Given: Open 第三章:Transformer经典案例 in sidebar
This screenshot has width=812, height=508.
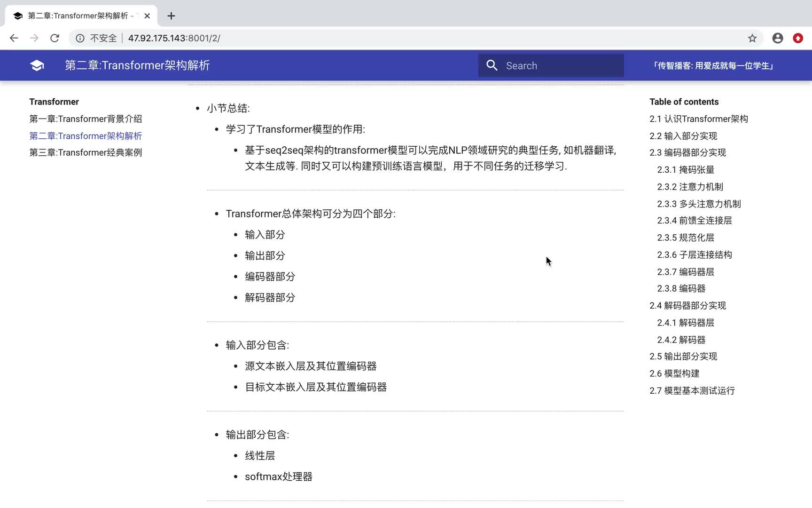Looking at the screenshot, I should (86, 152).
